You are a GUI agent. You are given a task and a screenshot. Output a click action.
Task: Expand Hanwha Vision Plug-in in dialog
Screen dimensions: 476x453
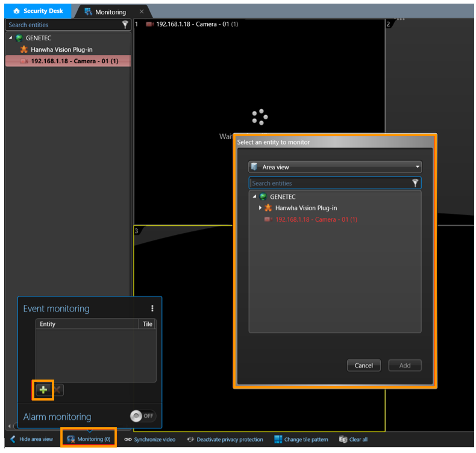[x=260, y=208]
